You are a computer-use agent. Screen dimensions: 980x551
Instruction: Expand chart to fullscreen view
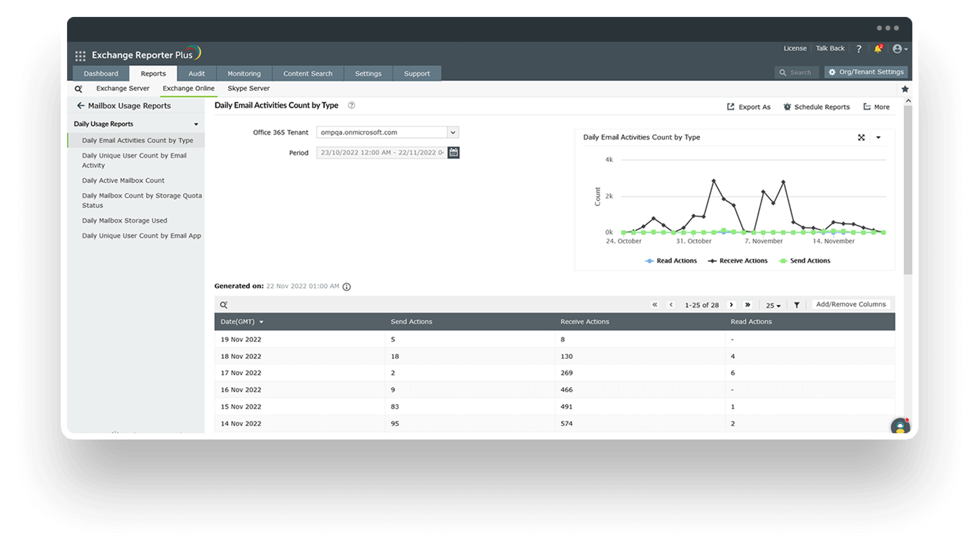click(x=861, y=138)
